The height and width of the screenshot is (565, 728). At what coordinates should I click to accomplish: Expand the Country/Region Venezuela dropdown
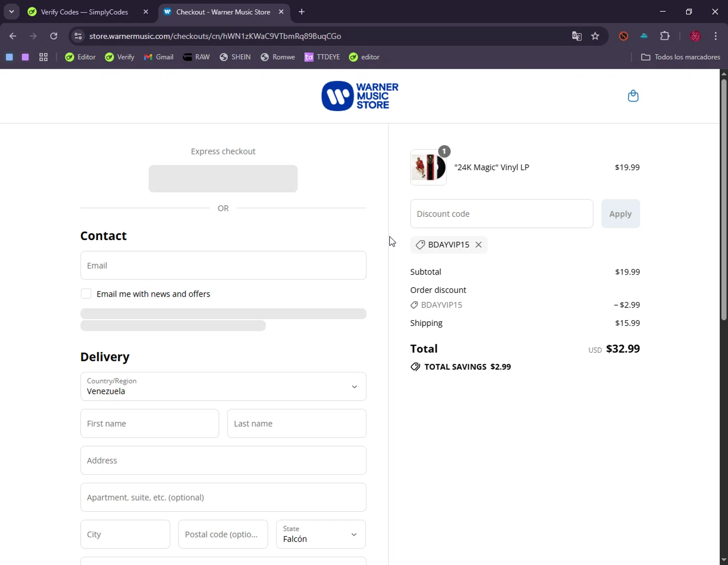[223, 387]
